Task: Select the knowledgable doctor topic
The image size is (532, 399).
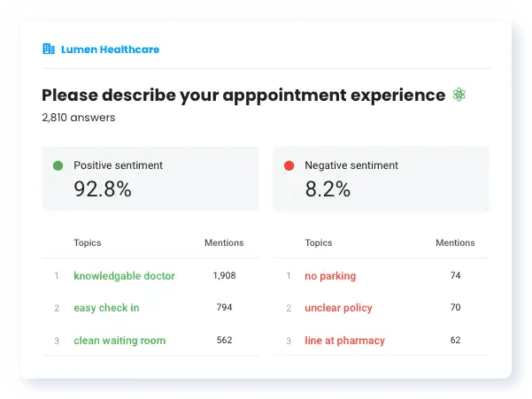Action: tap(124, 276)
